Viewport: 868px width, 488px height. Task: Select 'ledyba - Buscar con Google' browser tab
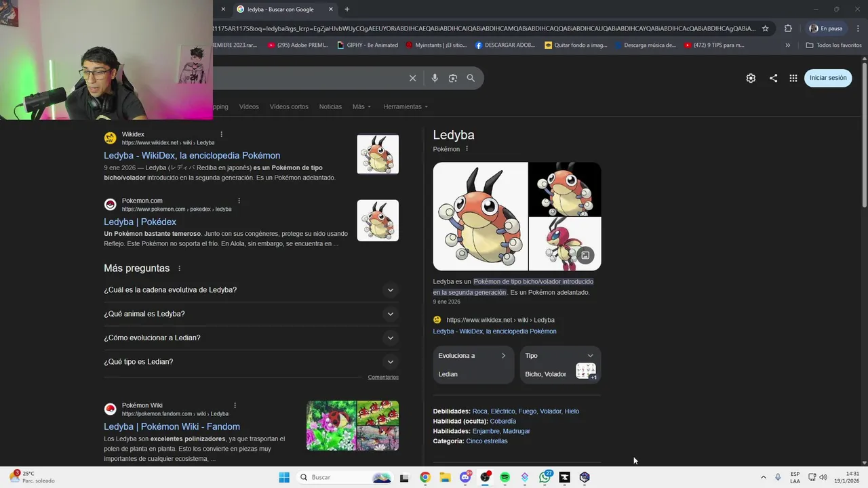285,9
